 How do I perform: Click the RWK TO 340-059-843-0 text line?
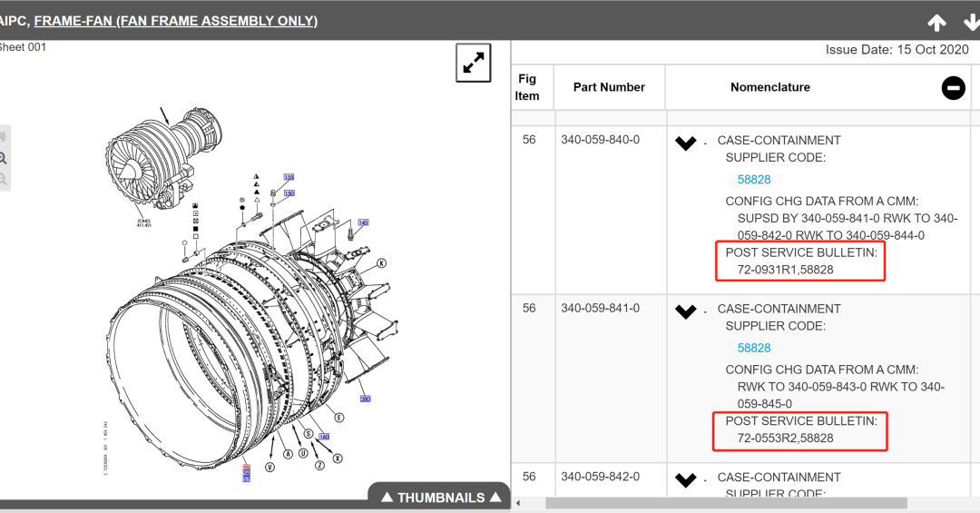[840, 388]
